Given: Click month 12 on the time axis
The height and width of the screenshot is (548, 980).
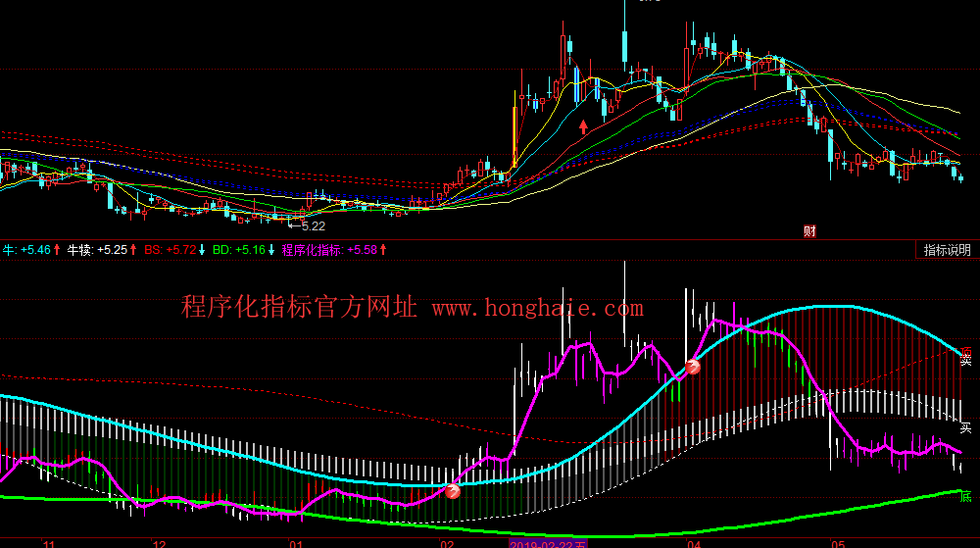Looking at the screenshot, I should click(159, 542).
